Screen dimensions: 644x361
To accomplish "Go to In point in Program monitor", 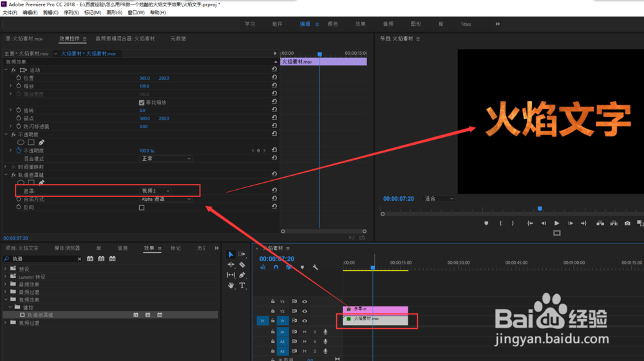I will [x=530, y=223].
